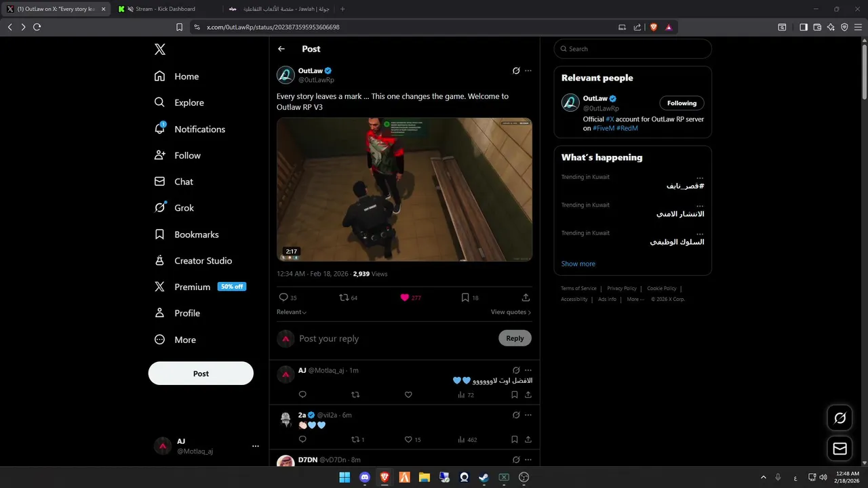868x488 pixels.
Task: Open Brave Wallet toolbar icon
Action: (817, 27)
